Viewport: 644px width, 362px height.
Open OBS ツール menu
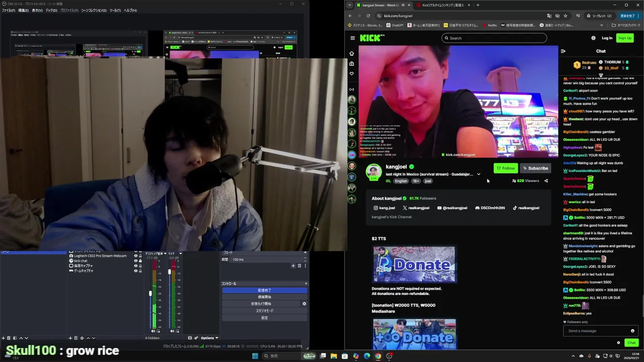[x=115, y=10]
